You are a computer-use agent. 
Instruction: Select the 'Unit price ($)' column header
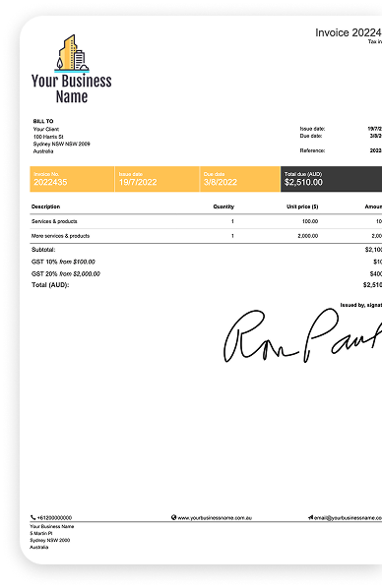302,206
